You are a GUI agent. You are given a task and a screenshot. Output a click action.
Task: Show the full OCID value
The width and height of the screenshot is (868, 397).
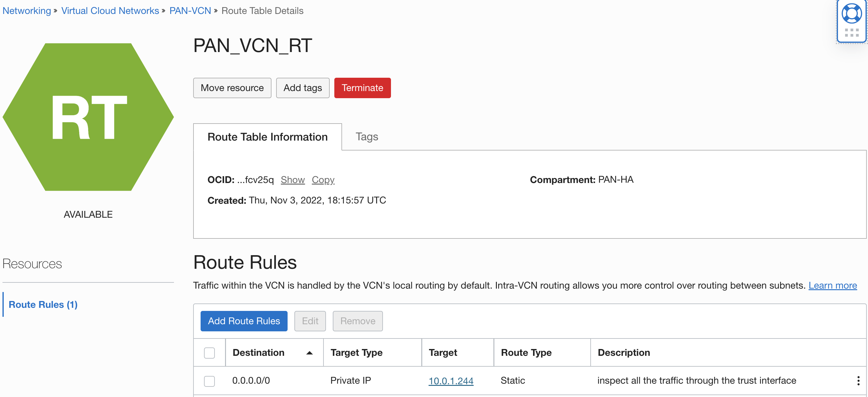coord(293,180)
